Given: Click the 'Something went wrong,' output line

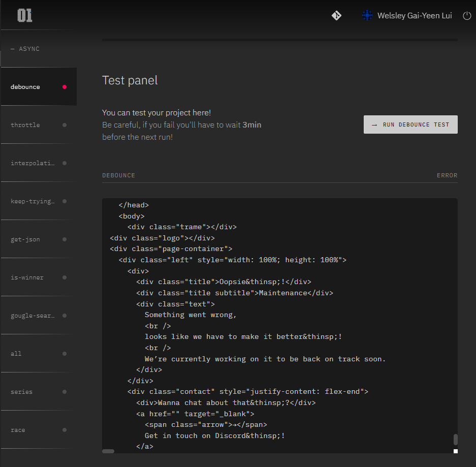Looking at the screenshot, I should coord(191,315).
